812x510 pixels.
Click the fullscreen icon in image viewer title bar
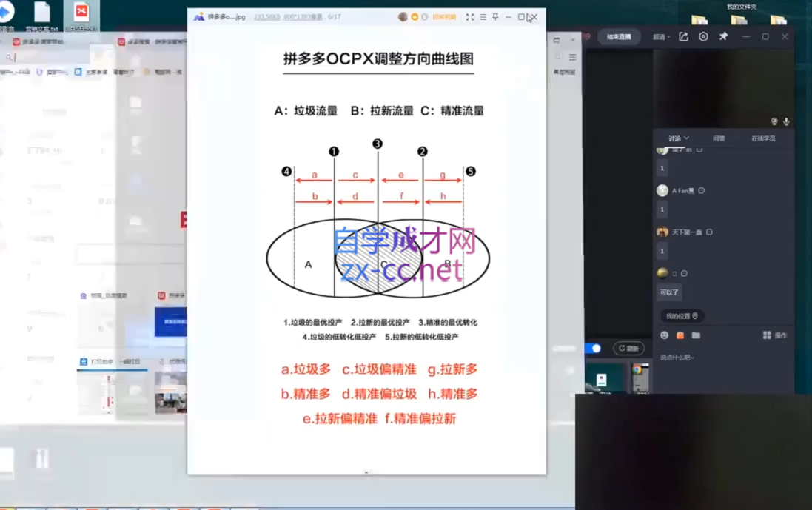tap(470, 17)
